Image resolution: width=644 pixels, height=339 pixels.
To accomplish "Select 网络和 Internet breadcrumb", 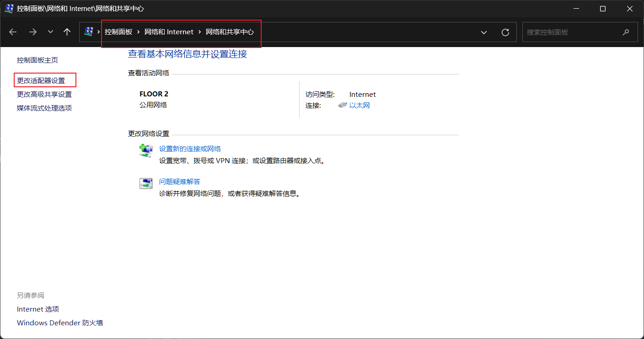I will tap(169, 32).
